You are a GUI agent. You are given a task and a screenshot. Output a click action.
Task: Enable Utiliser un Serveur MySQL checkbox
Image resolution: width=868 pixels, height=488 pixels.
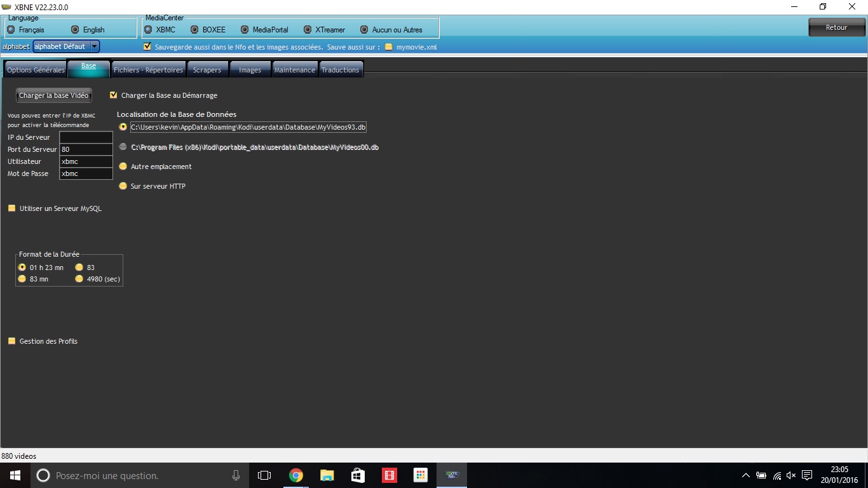[11, 208]
